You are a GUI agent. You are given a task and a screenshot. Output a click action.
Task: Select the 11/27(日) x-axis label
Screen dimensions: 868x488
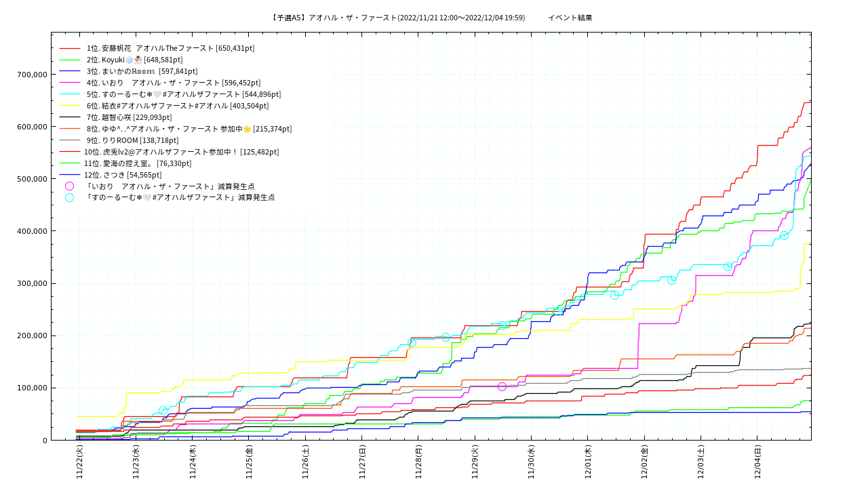click(x=362, y=462)
